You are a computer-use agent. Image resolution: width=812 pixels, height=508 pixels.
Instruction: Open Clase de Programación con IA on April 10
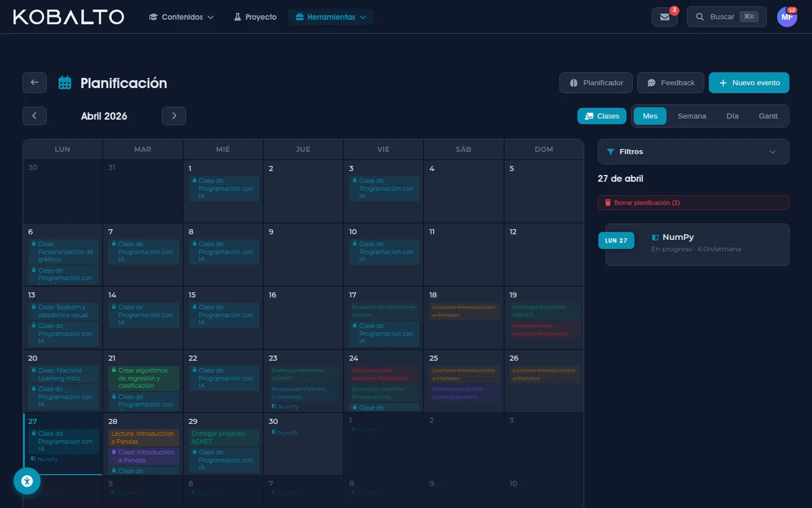[385, 252]
